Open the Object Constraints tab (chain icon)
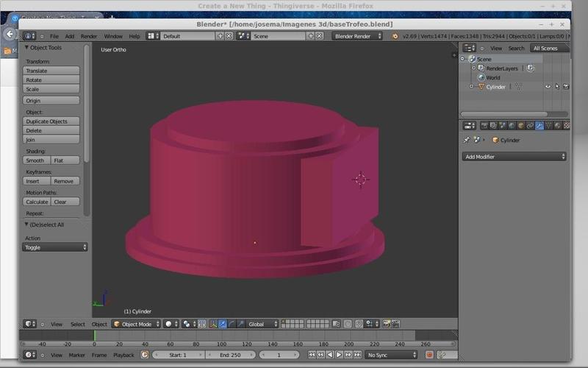 pos(530,126)
